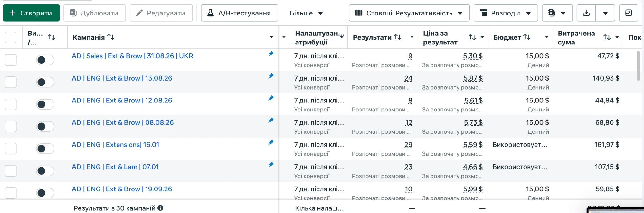The width and height of the screenshot is (644, 213).
Task: Sort by Бюджет column arrows
Action: point(527,37)
